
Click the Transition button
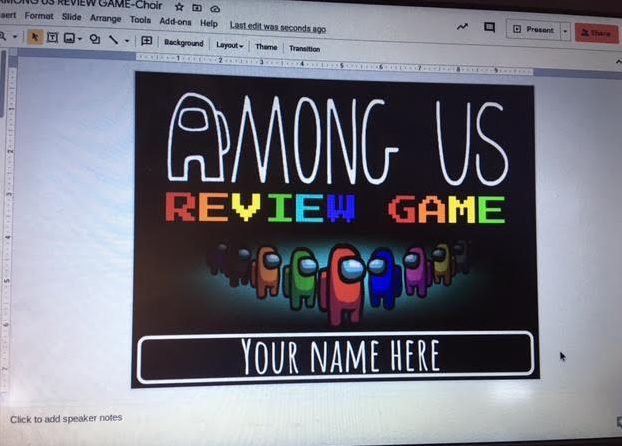tap(304, 48)
